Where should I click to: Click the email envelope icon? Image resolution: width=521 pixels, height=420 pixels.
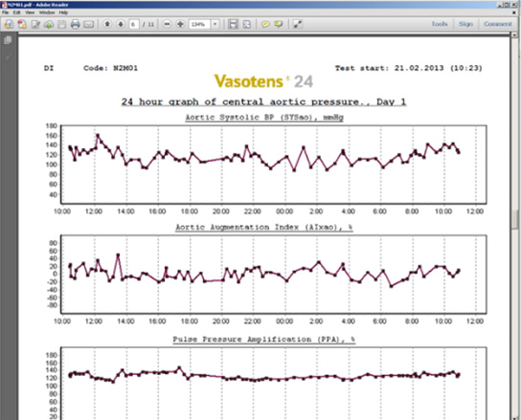(x=88, y=24)
